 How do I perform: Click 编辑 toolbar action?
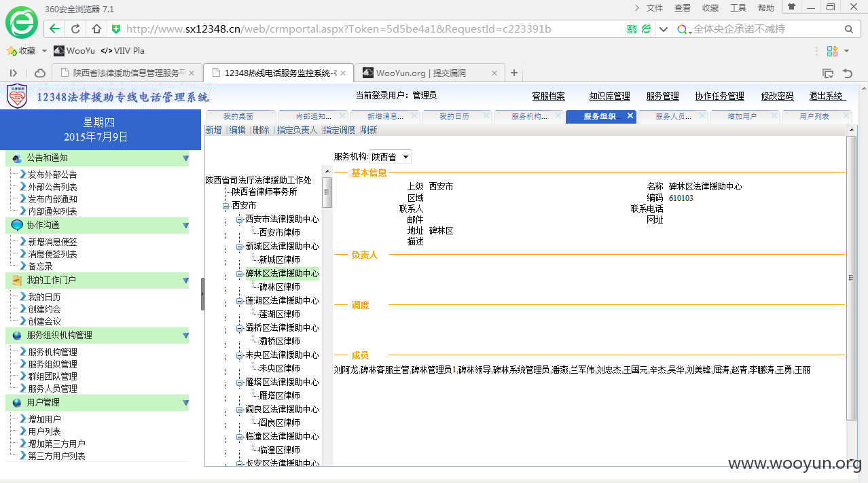pos(237,130)
